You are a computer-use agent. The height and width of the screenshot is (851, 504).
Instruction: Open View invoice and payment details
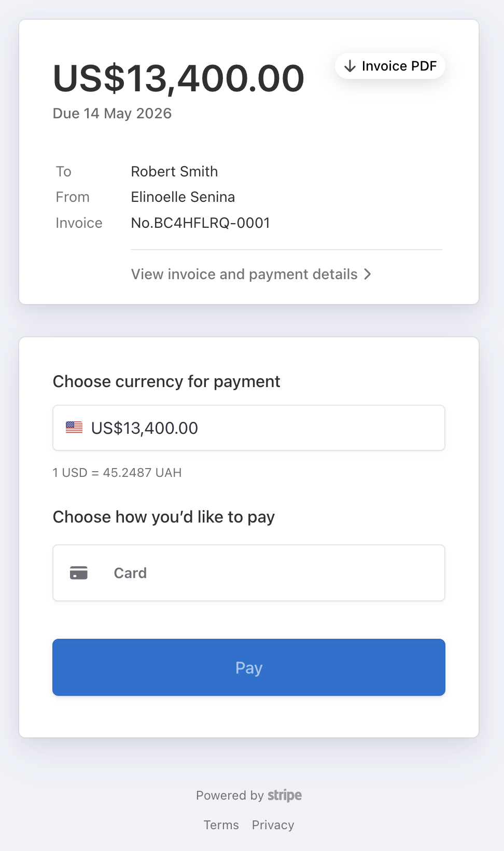click(x=244, y=274)
